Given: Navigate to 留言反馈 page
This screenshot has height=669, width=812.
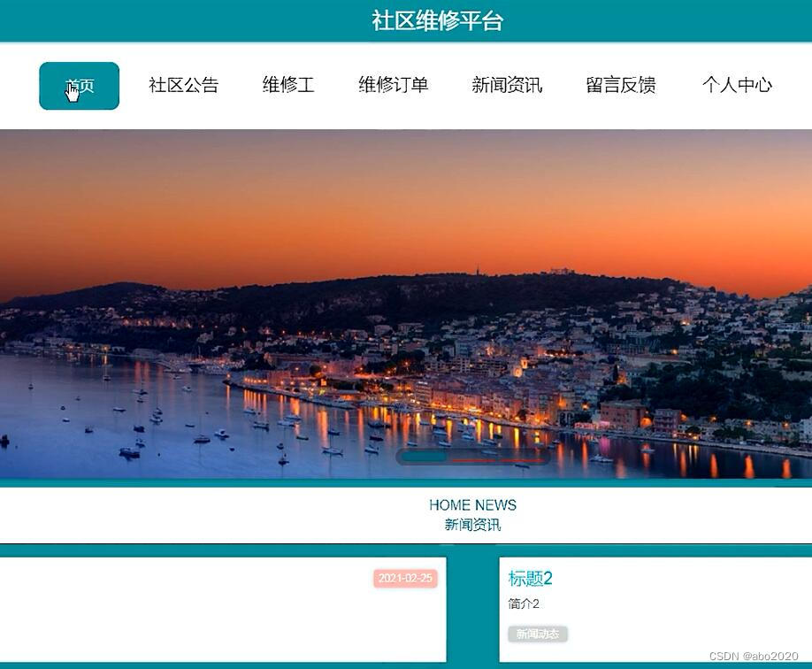Looking at the screenshot, I should point(621,85).
